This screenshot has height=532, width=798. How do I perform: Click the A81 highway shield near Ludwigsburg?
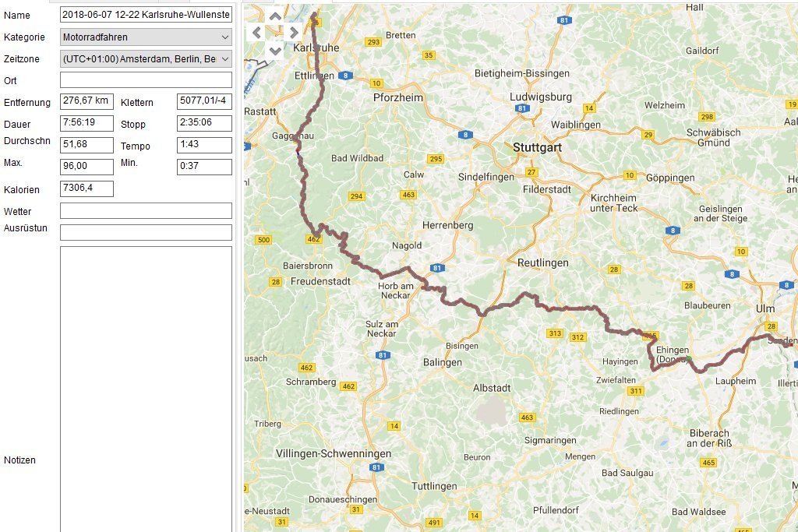tap(521, 109)
